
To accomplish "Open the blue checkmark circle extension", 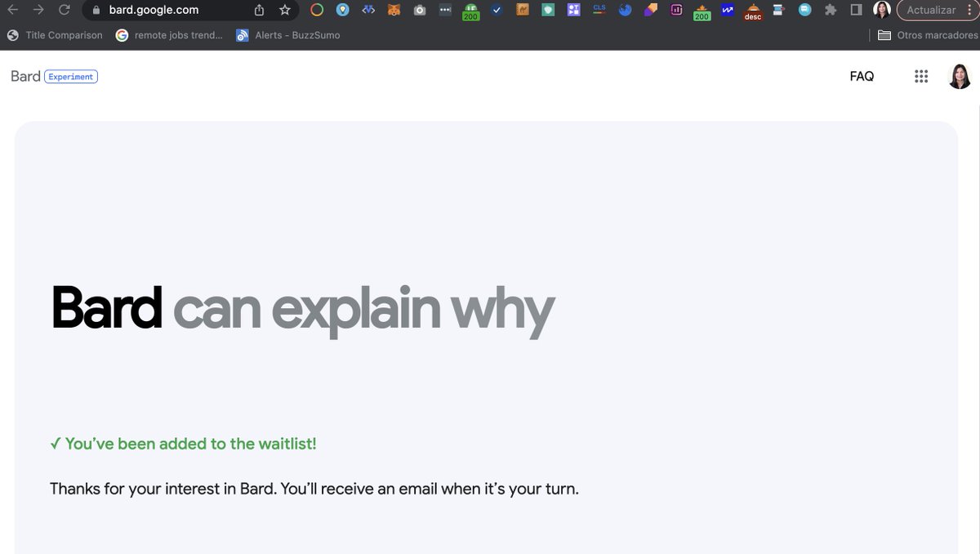I will pyautogui.click(x=497, y=11).
